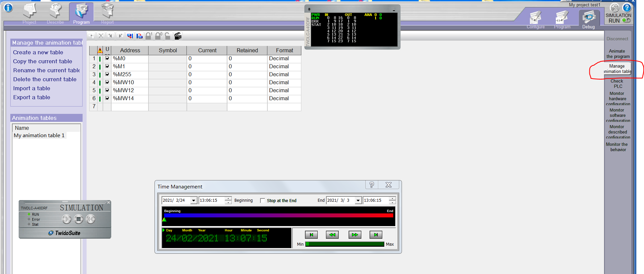The width and height of the screenshot is (644, 274).
Task: Increment the Beginning time spinner up arrow
Action: (x=228, y=199)
